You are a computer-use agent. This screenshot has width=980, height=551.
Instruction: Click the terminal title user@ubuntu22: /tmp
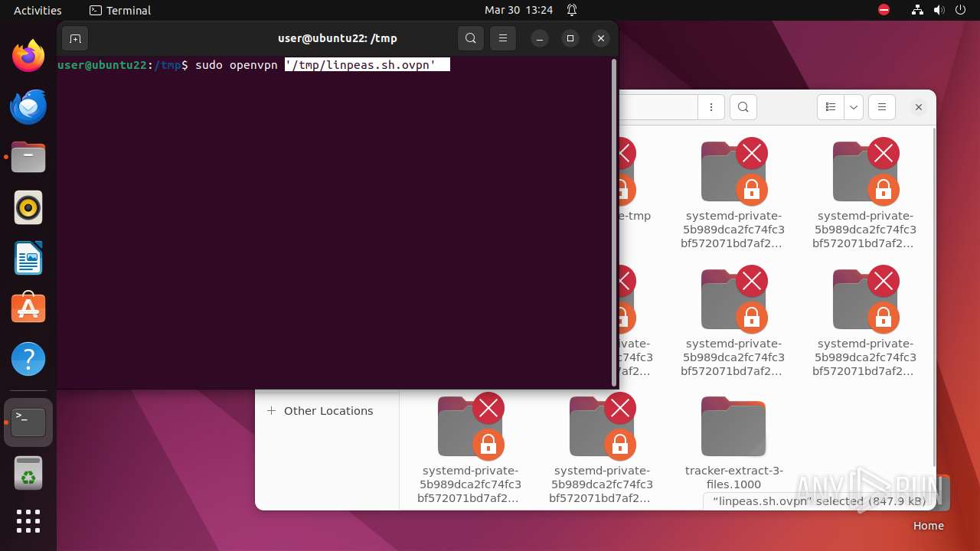338,38
